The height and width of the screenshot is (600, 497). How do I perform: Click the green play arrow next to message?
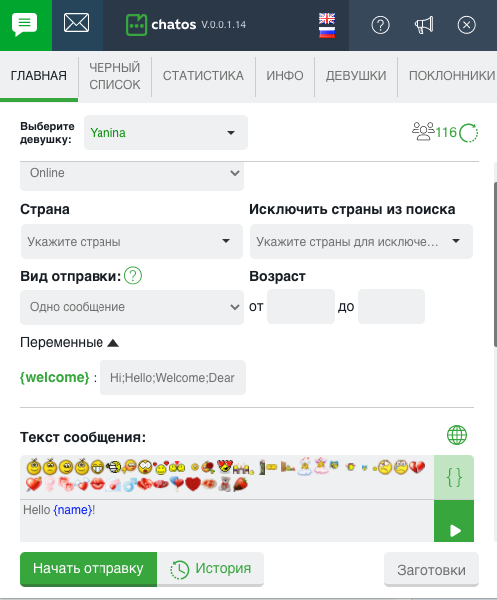pyautogui.click(x=454, y=521)
